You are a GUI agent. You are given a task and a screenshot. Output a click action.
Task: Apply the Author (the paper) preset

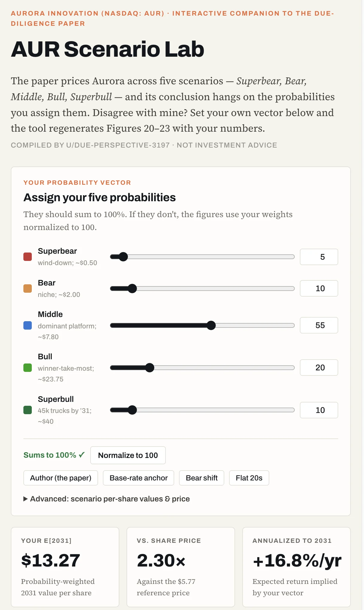click(61, 478)
